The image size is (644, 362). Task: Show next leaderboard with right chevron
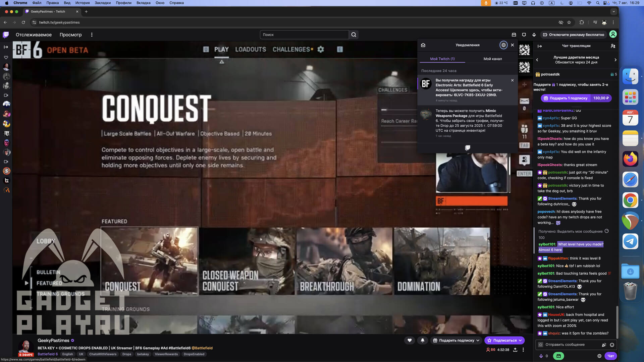coord(615,60)
